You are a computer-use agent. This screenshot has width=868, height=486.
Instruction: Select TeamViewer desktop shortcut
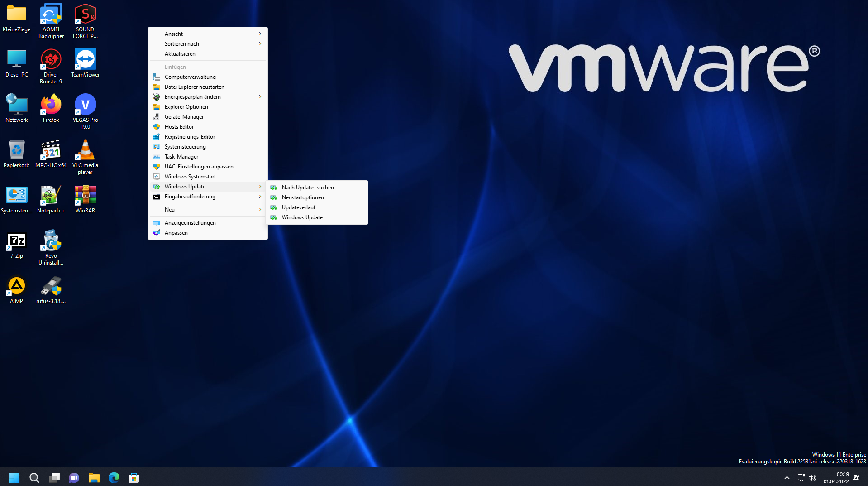(x=86, y=64)
